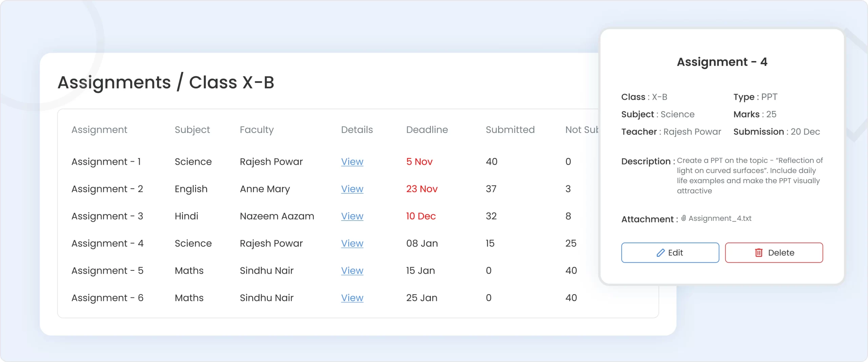Click the Subject column header
This screenshot has width=868, height=362.
pyautogui.click(x=192, y=130)
